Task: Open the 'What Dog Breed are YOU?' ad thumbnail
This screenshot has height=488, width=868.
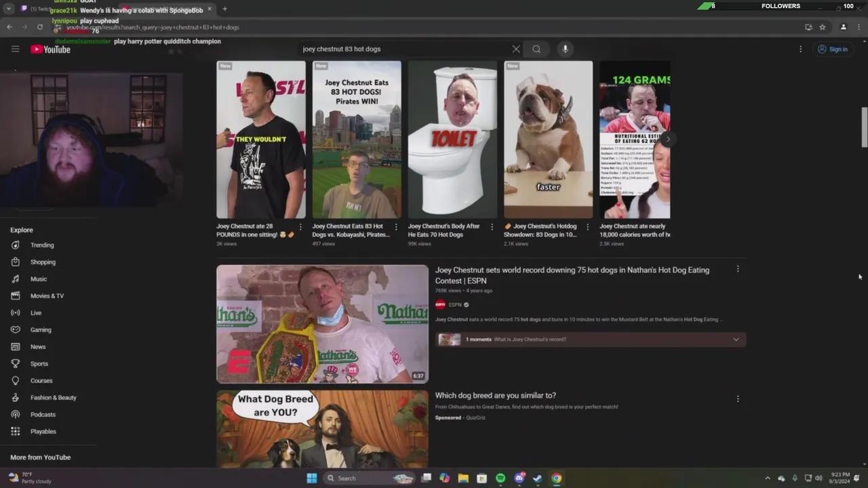Action: [322, 428]
